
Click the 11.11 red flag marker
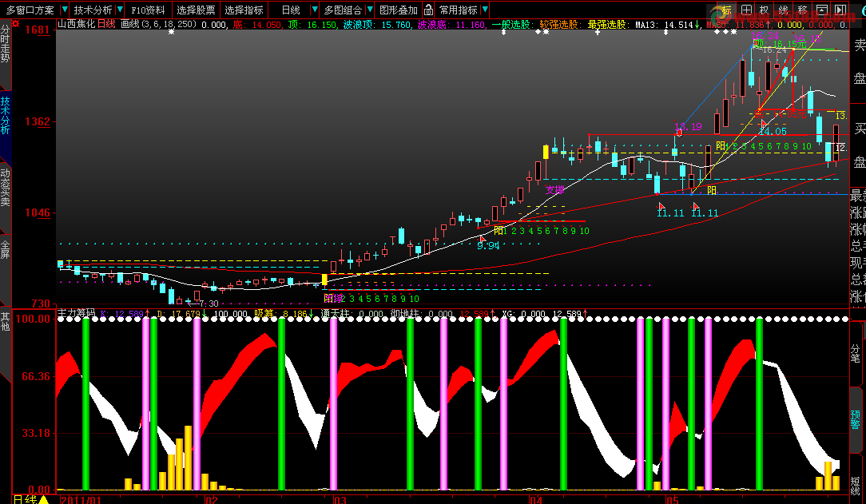point(661,206)
